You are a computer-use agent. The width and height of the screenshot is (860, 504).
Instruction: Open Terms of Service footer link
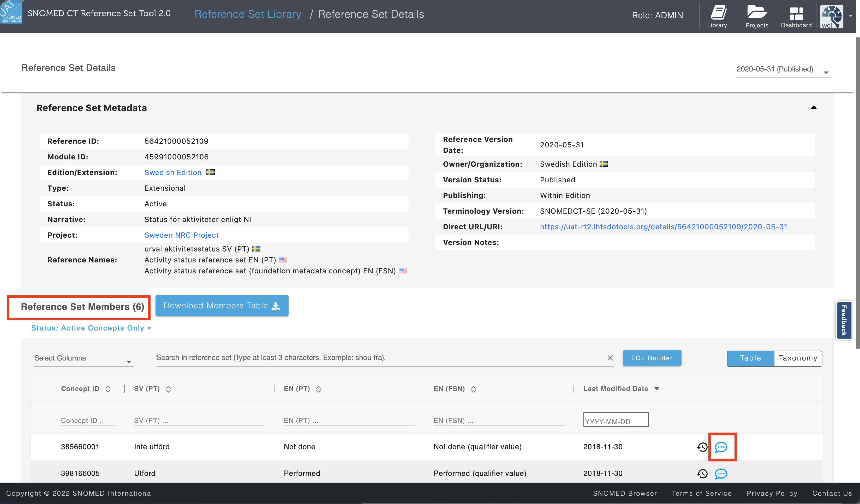pyautogui.click(x=702, y=493)
